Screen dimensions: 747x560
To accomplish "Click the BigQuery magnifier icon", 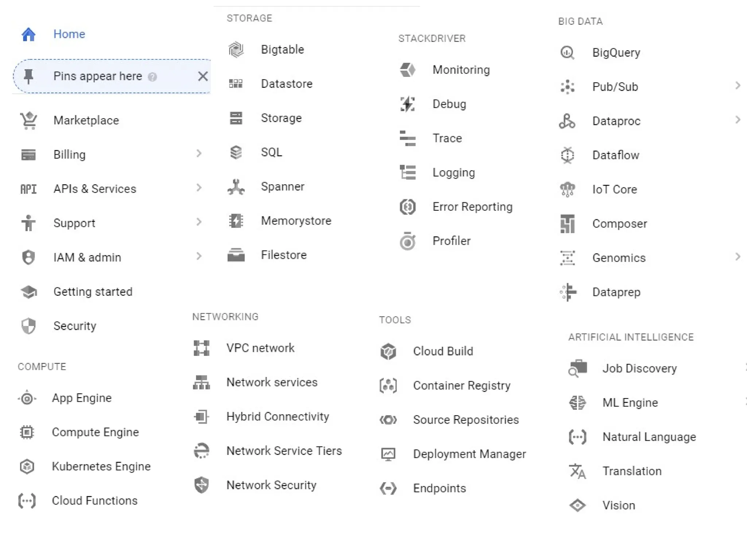I will click(567, 53).
